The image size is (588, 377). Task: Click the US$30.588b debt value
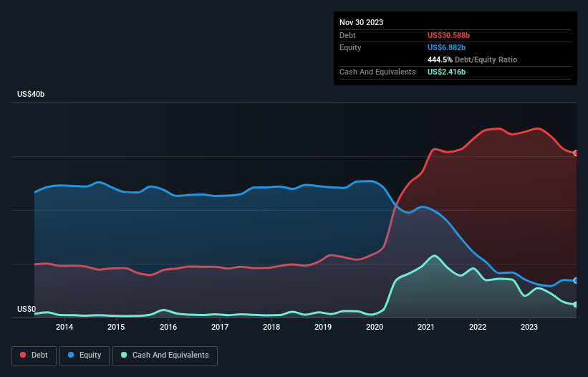coord(448,35)
